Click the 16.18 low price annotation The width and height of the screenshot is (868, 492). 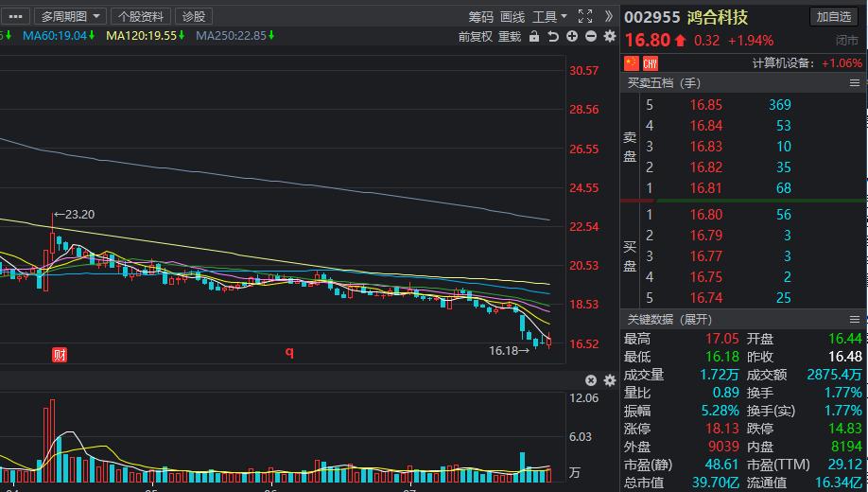pyautogui.click(x=510, y=351)
